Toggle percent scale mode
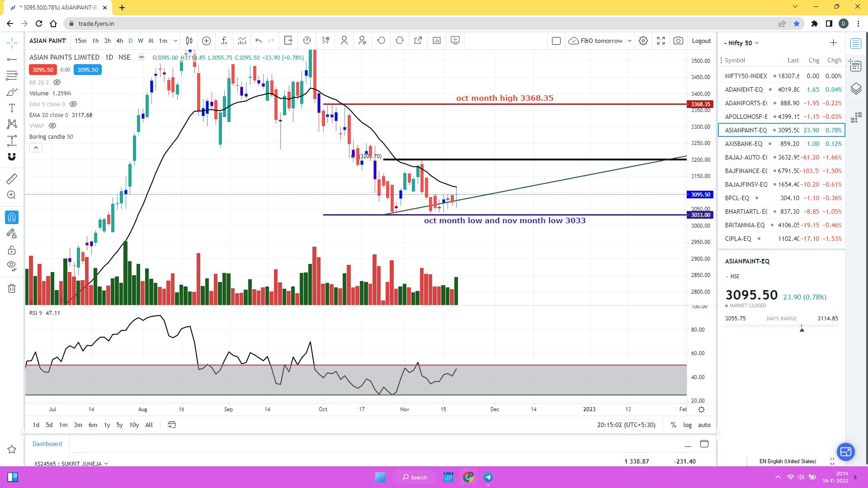Image resolution: width=868 pixels, height=488 pixels. tap(674, 425)
